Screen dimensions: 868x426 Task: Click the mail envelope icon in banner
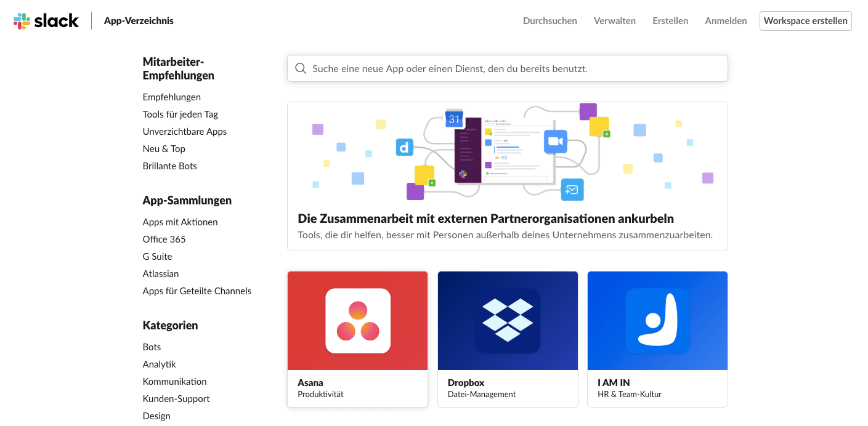coord(572,190)
